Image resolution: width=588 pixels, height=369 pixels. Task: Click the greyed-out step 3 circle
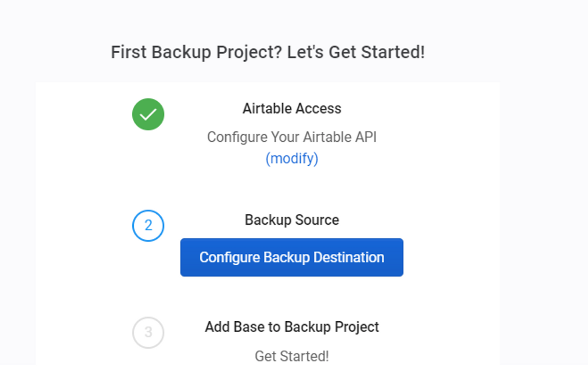148,333
